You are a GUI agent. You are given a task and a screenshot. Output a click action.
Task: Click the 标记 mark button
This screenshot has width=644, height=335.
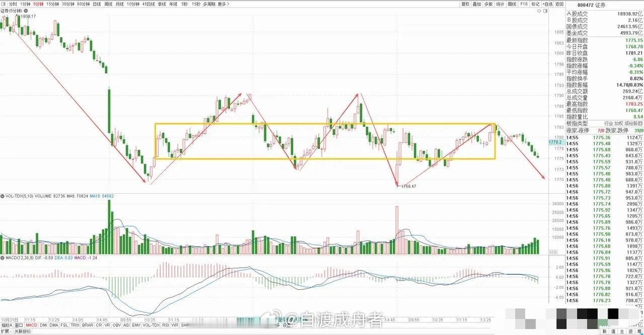point(535,4)
